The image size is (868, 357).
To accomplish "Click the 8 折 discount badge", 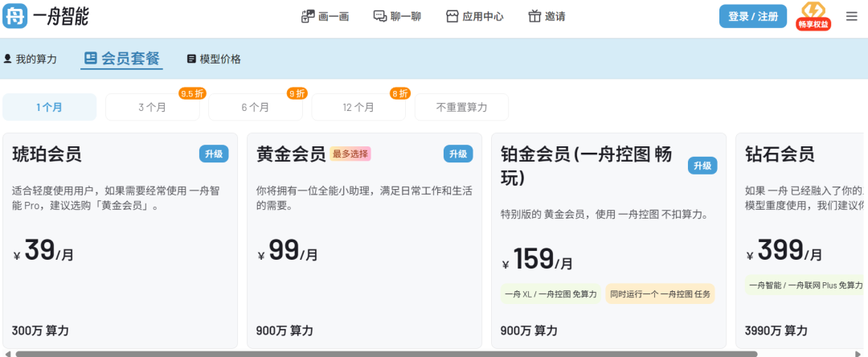I will click(399, 93).
